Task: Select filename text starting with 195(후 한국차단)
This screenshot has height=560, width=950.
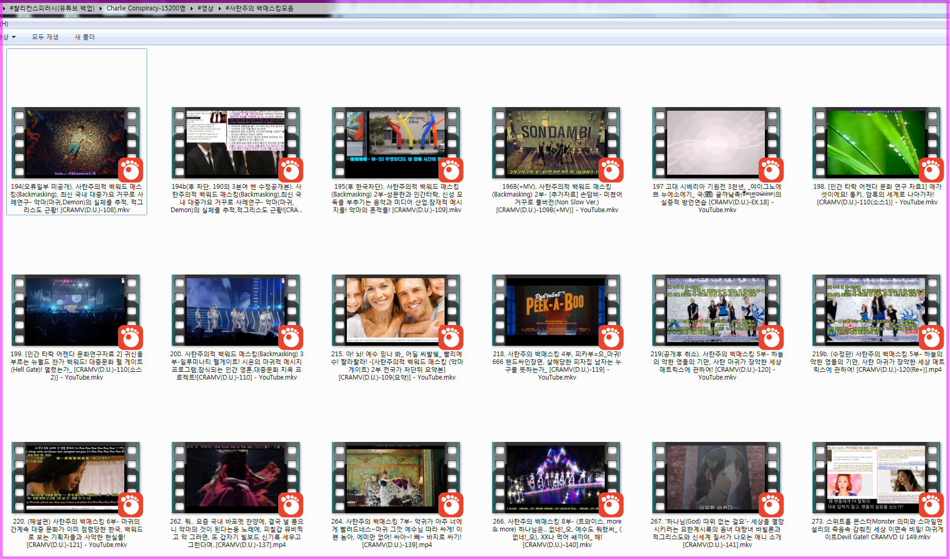Action: [397, 198]
